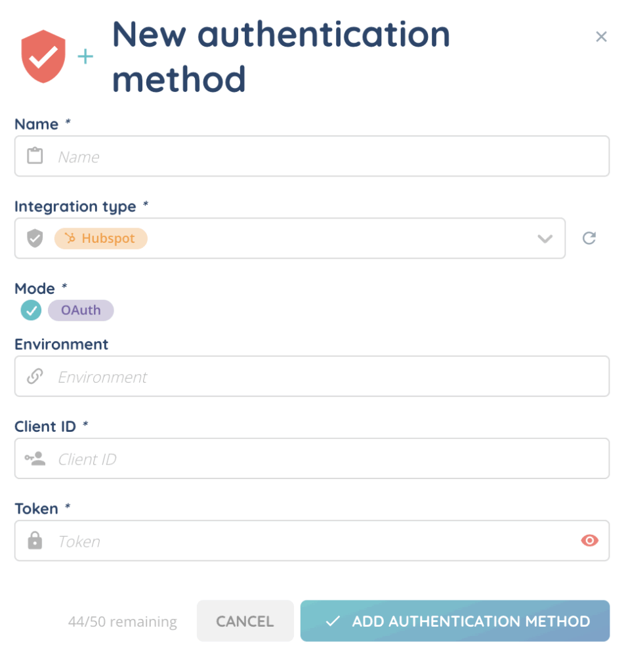This screenshot has width=628, height=672.
Task: Toggle token visibility with the eye icon
Action: click(x=589, y=541)
